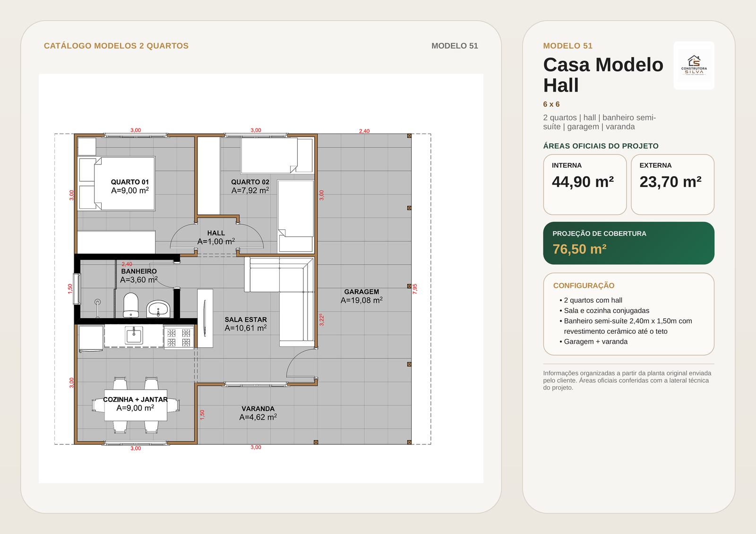The width and height of the screenshot is (756, 534).
Task: Click the bathroom sink symbol
Action: click(158, 309)
